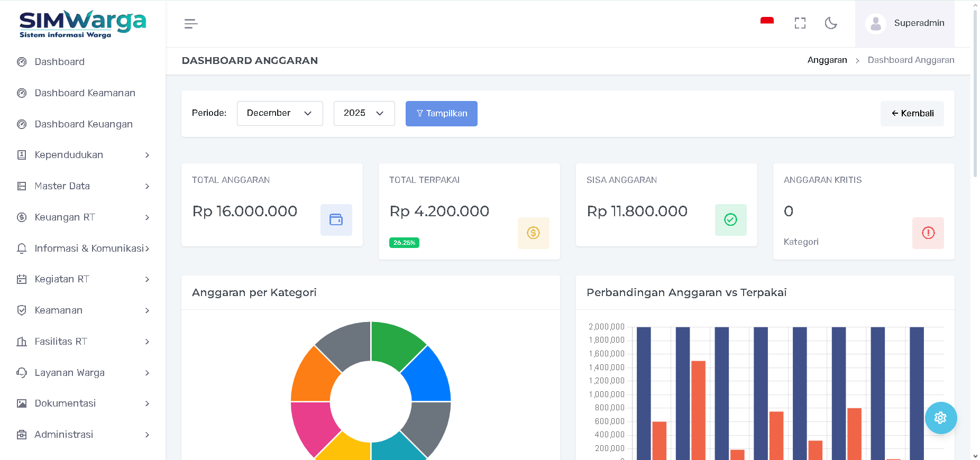Open the floating settings gear button
Image resolution: width=980 pixels, height=460 pixels.
[x=940, y=418]
